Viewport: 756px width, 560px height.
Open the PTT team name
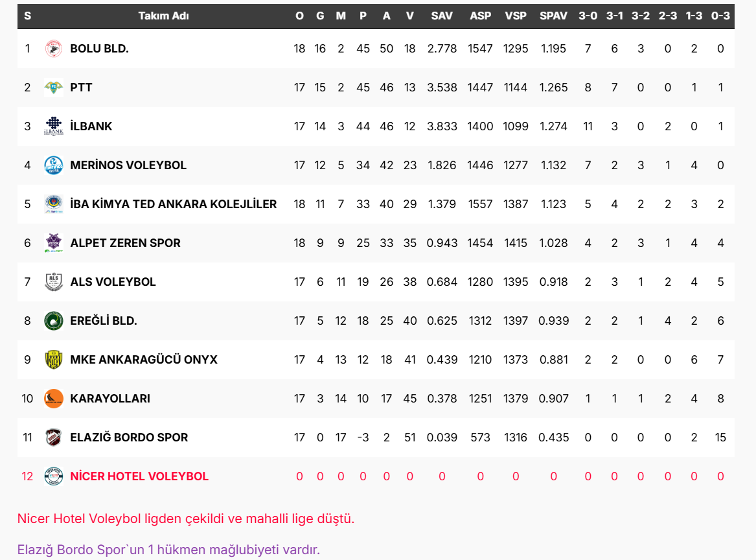81,87
